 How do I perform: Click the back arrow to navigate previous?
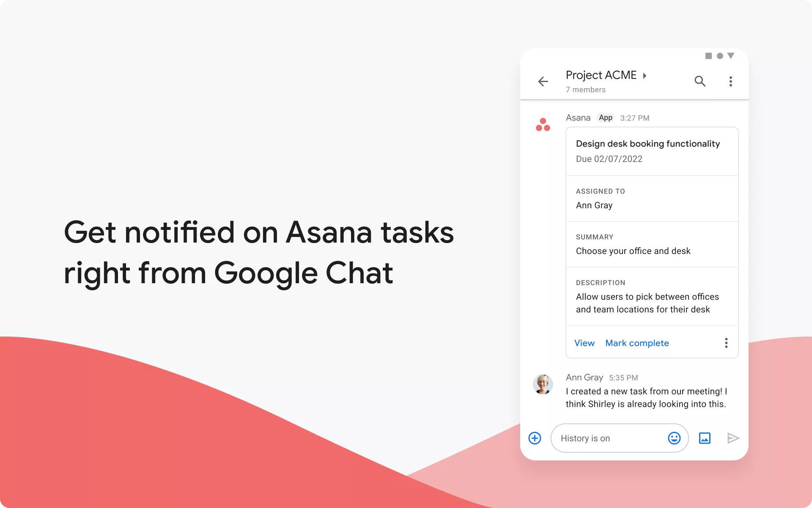(543, 81)
